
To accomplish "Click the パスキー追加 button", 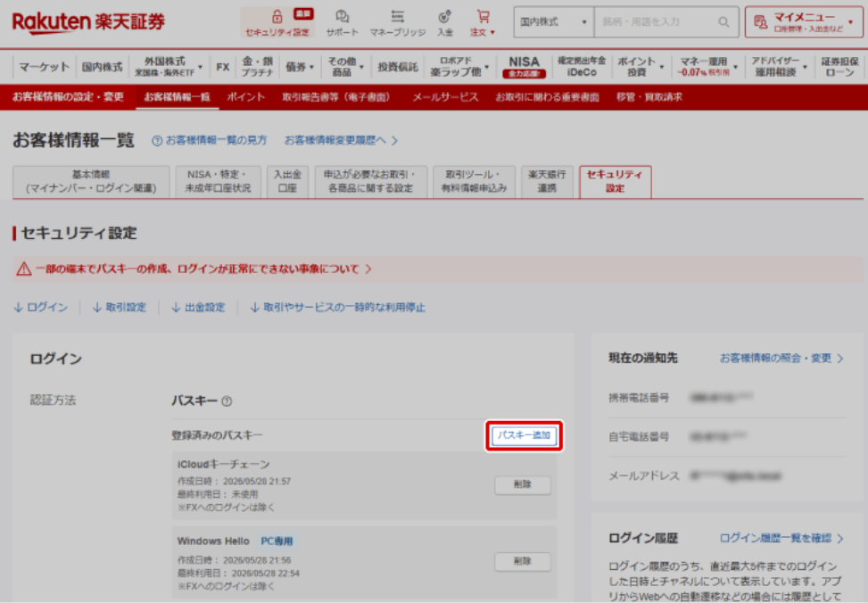I will click(x=525, y=436).
